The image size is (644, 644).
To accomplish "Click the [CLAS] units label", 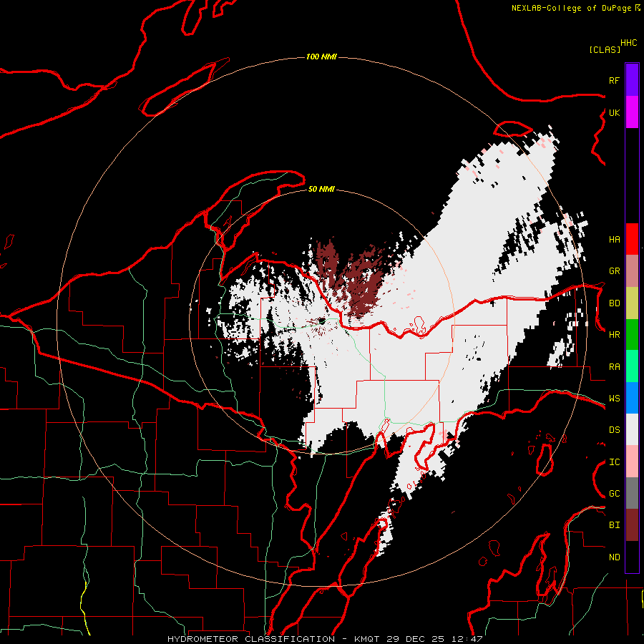I will pos(605,49).
